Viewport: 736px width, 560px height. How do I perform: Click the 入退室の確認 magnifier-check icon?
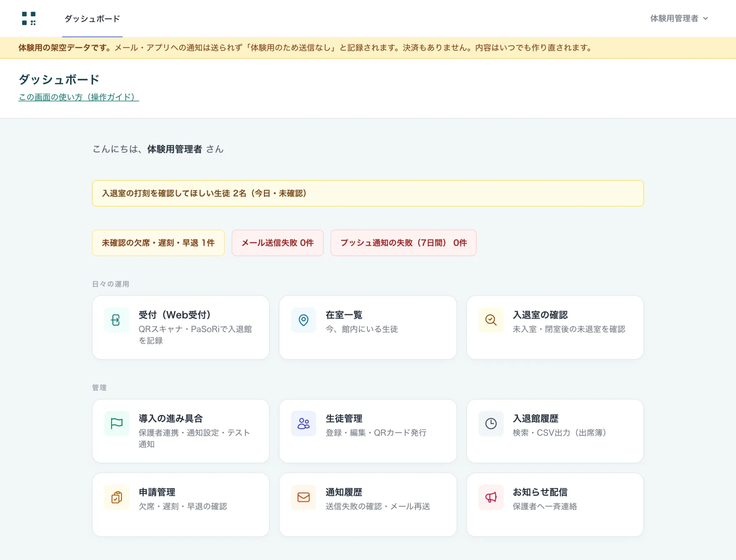(491, 320)
